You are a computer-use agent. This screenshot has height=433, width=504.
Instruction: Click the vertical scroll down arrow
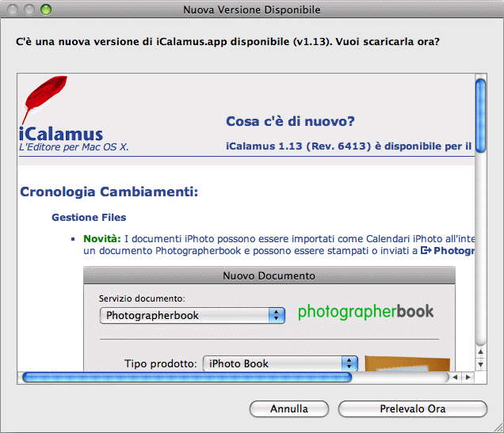[x=480, y=365]
